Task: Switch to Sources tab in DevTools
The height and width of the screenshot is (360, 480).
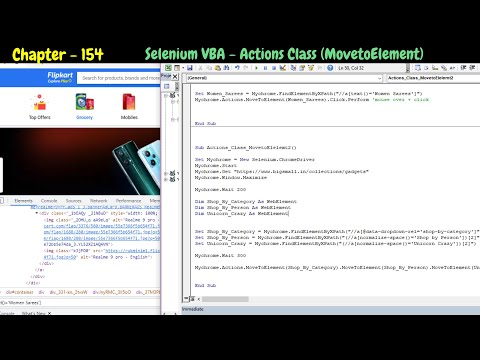Action: coord(73,201)
